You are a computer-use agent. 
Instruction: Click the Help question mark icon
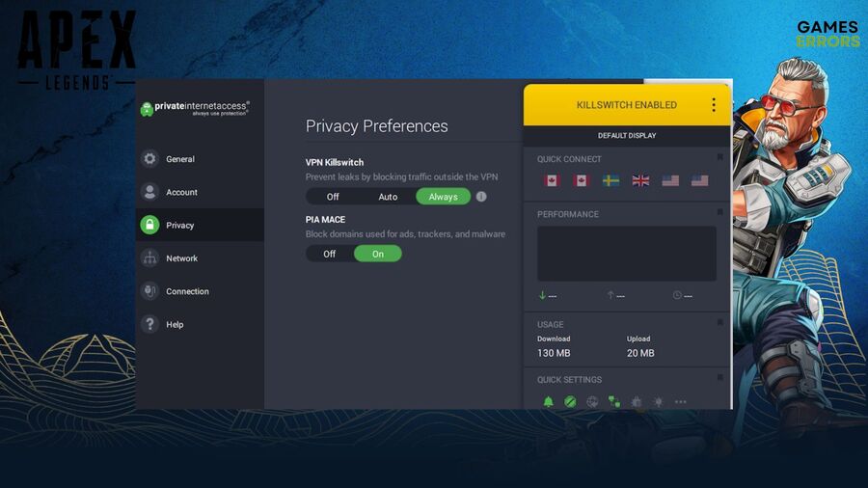coord(149,324)
